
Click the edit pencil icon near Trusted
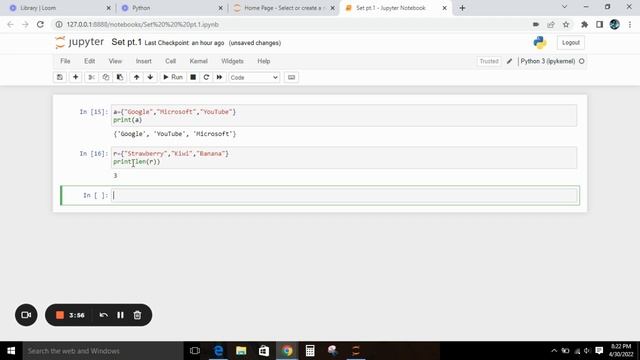509,61
